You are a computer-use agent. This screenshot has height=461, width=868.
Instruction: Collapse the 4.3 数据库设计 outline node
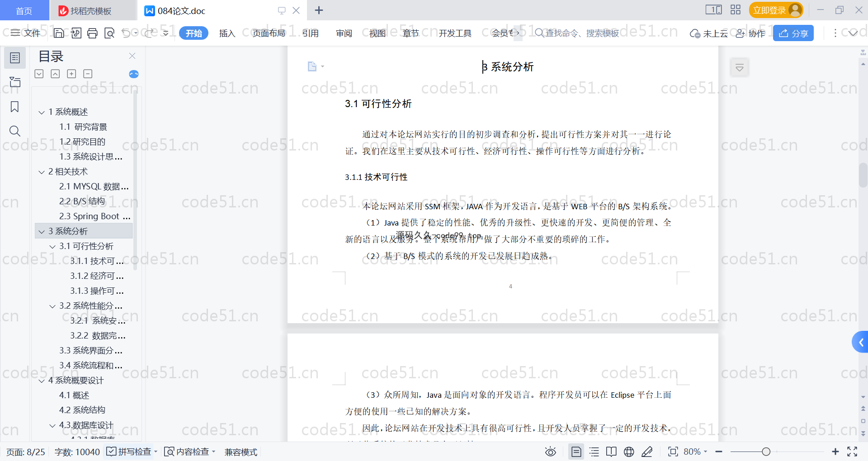click(52, 425)
